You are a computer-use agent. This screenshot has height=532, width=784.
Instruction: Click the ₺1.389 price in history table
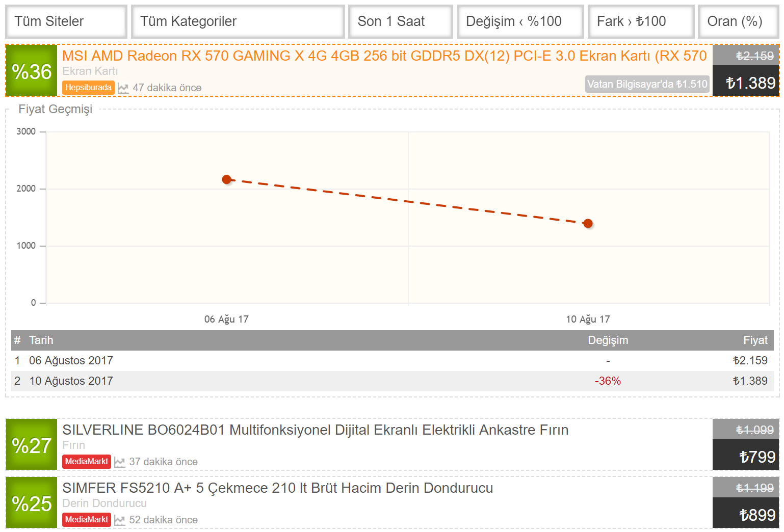pyautogui.click(x=750, y=381)
